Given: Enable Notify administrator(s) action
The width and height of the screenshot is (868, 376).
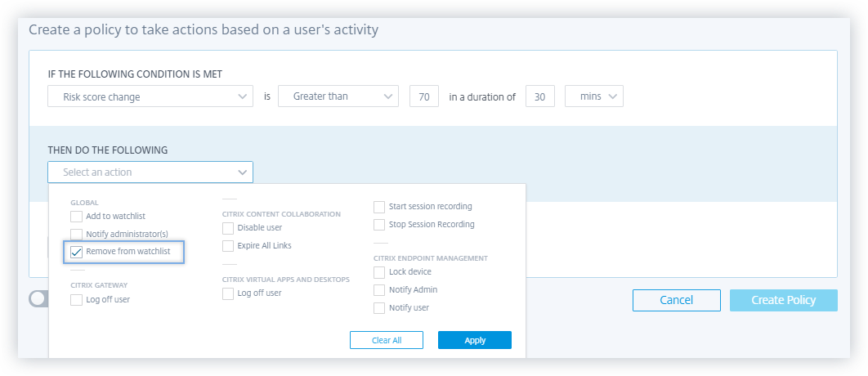Looking at the screenshot, I should click(77, 234).
